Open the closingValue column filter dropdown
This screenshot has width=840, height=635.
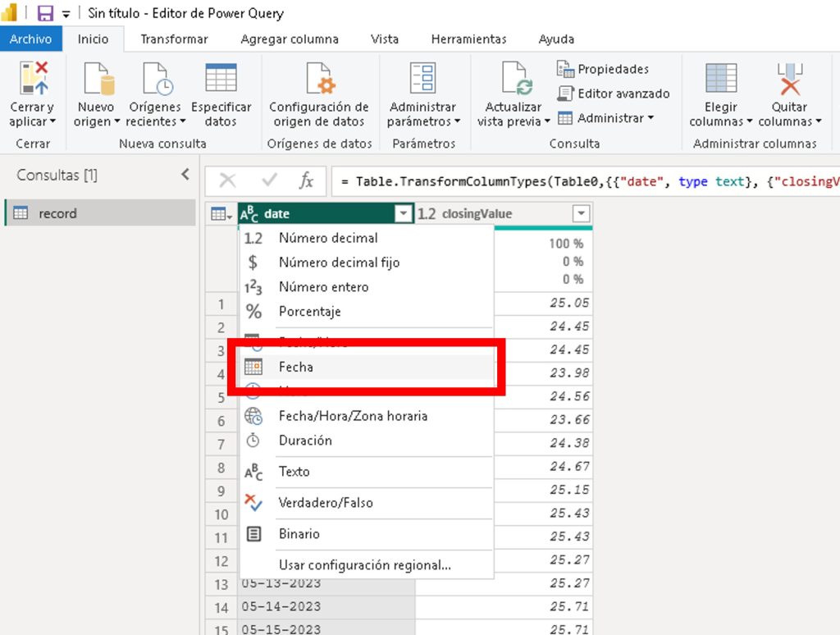pos(581,214)
